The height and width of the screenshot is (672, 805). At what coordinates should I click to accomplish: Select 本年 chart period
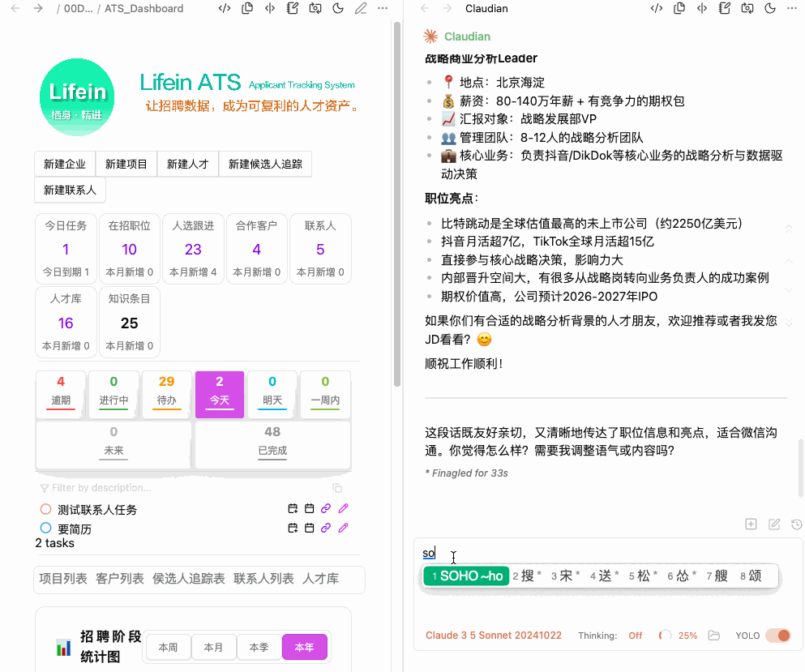pos(305,648)
